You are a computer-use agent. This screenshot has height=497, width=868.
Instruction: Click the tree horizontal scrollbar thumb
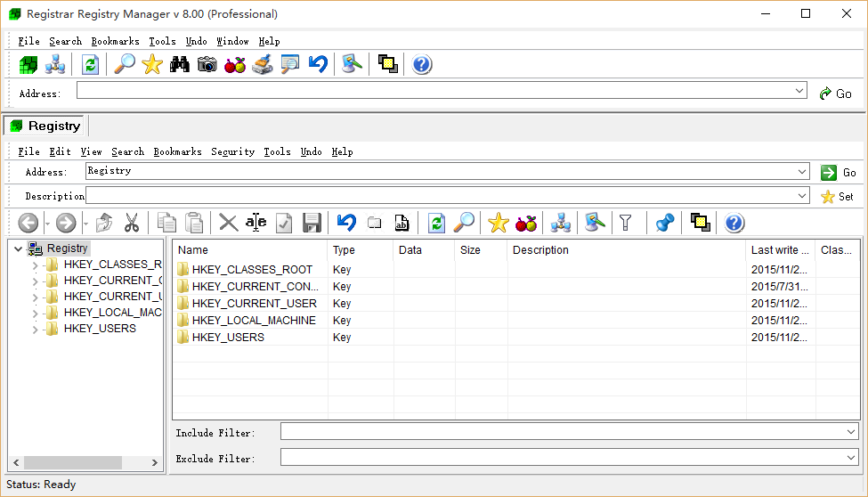(72, 462)
